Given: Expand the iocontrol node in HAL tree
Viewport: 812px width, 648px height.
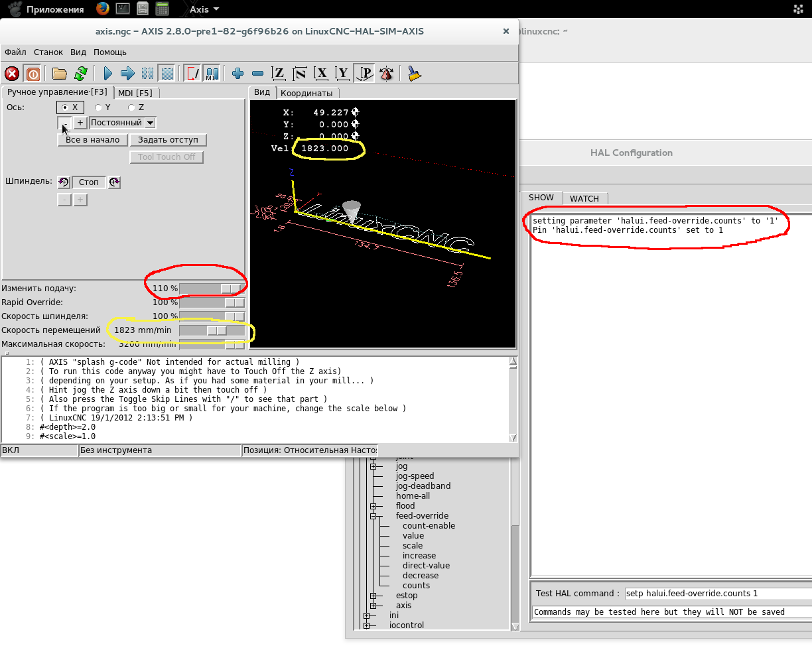Looking at the screenshot, I should (367, 625).
